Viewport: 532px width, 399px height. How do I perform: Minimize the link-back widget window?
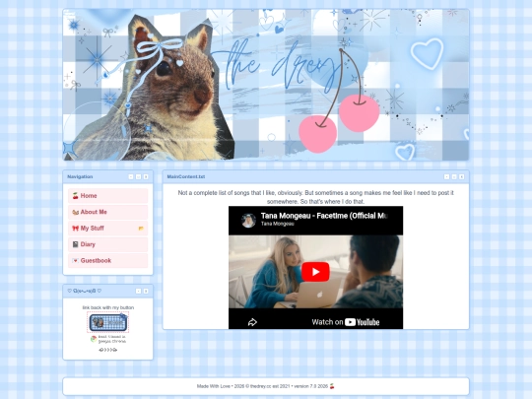pos(139,291)
